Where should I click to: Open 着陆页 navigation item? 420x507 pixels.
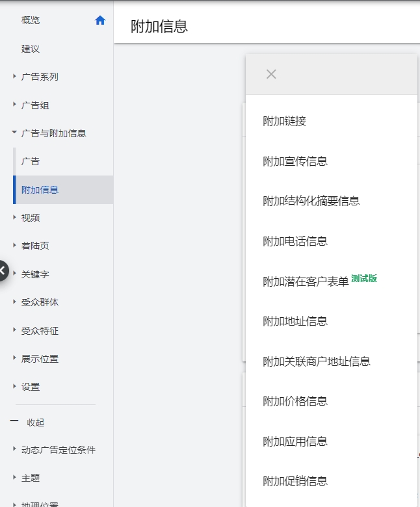[35, 246]
